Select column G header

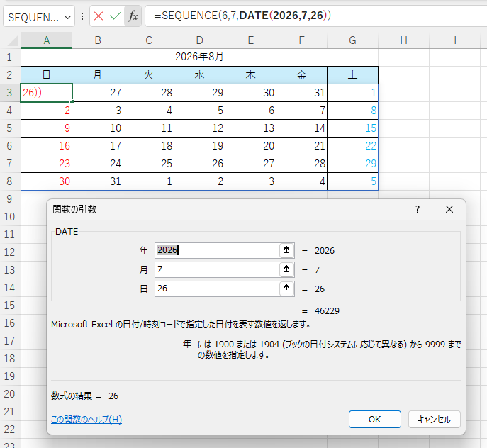tap(352, 40)
